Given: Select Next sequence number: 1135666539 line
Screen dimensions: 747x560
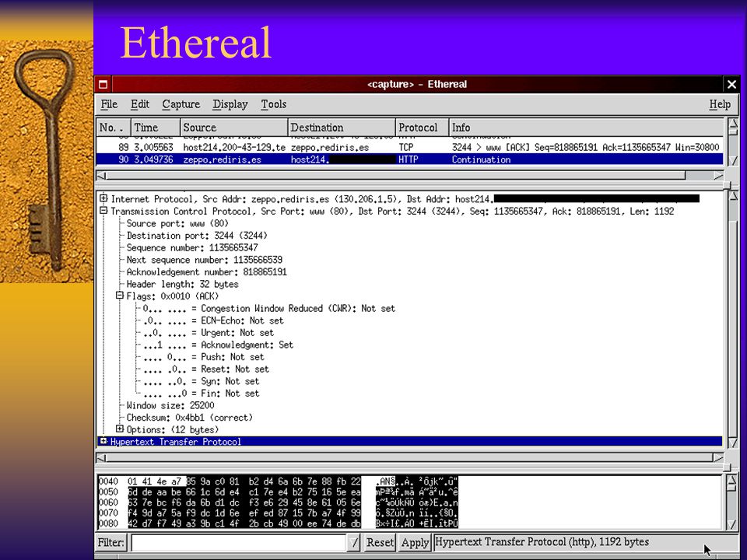Looking at the screenshot, I should click(205, 260).
